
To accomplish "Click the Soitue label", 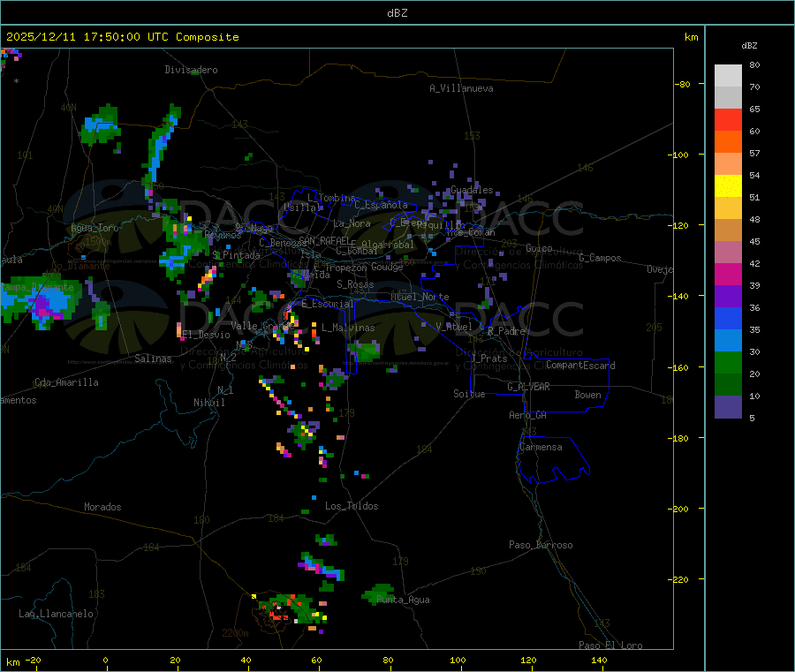I will (469, 394).
